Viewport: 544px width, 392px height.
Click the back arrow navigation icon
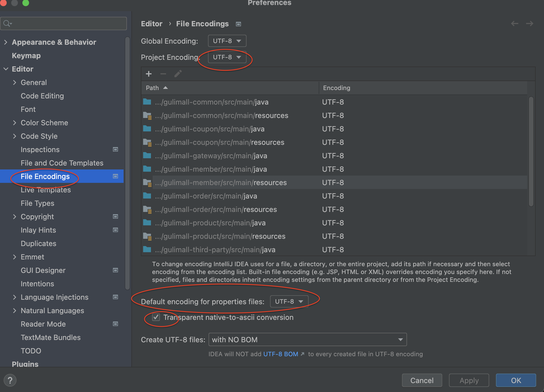[515, 24]
